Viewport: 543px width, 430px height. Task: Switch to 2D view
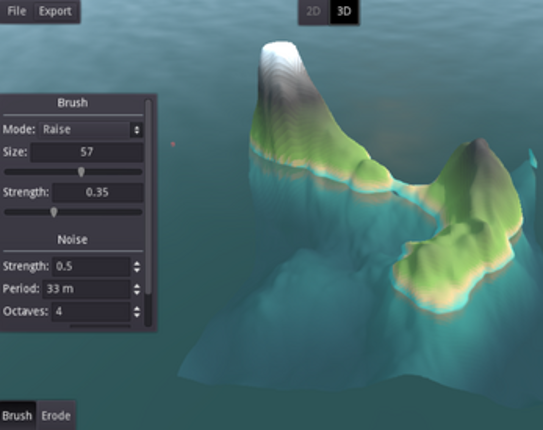313,11
